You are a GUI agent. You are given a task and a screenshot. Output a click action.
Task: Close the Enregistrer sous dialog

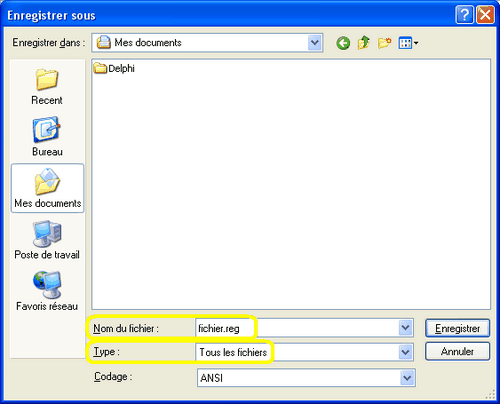[485, 15]
